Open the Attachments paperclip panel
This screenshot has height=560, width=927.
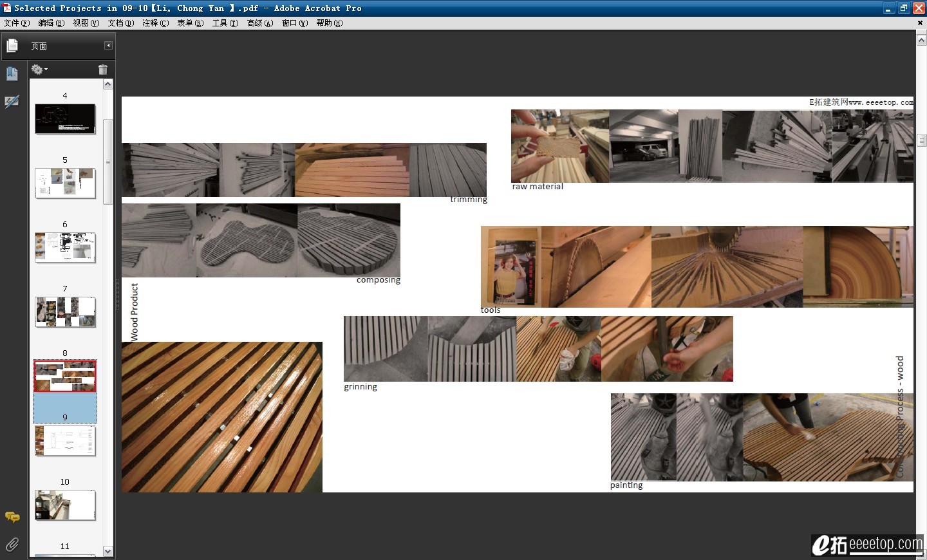(x=12, y=545)
